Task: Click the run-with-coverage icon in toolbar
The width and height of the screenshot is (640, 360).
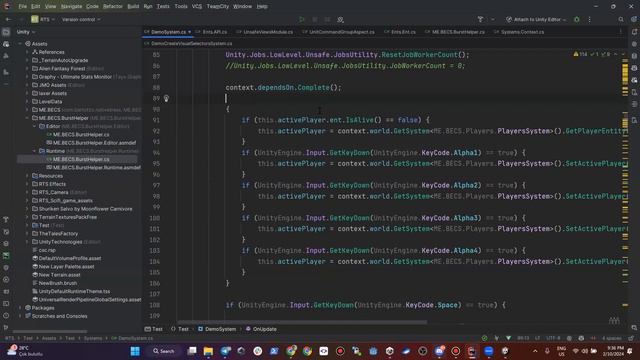Action: pos(340,19)
